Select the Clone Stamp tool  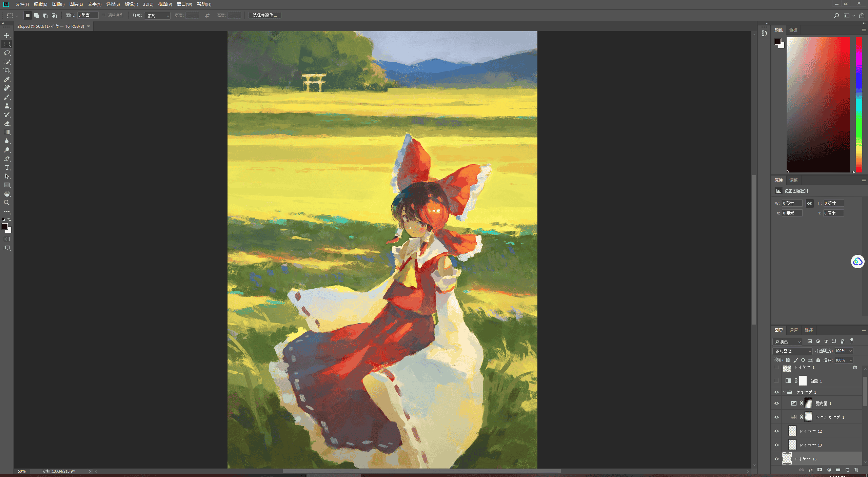tap(7, 106)
